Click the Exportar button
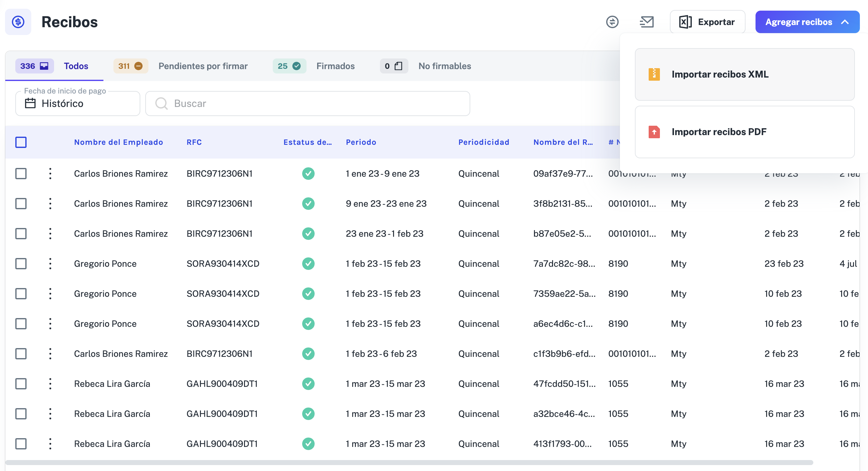Image resolution: width=868 pixels, height=471 pixels. [x=707, y=22]
